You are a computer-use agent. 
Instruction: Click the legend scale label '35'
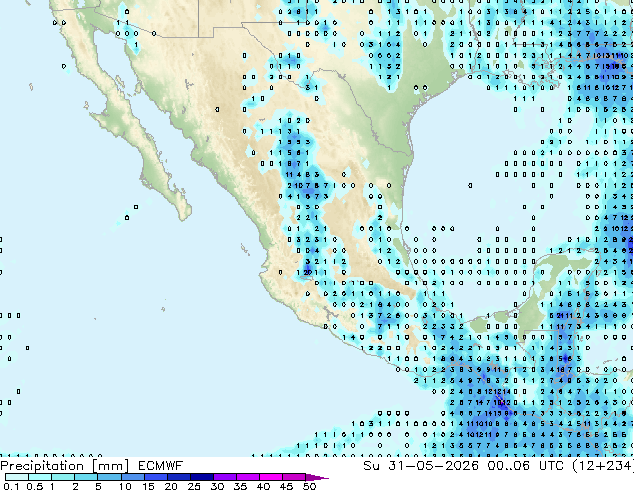click(x=240, y=486)
